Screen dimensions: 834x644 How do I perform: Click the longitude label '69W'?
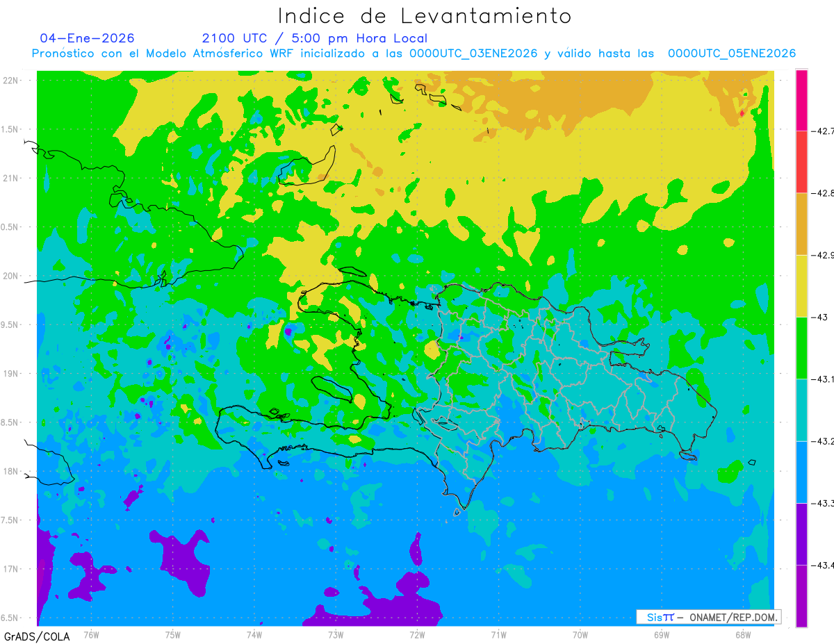tap(662, 635)
